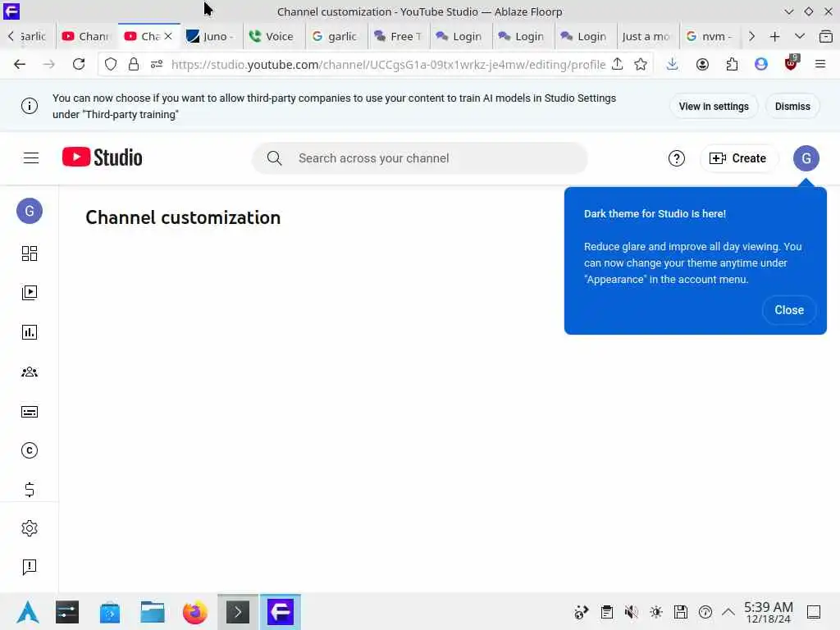Open a new browser tab with plus
The width and height of the screenshot is (840, 630).
(774, 36)
